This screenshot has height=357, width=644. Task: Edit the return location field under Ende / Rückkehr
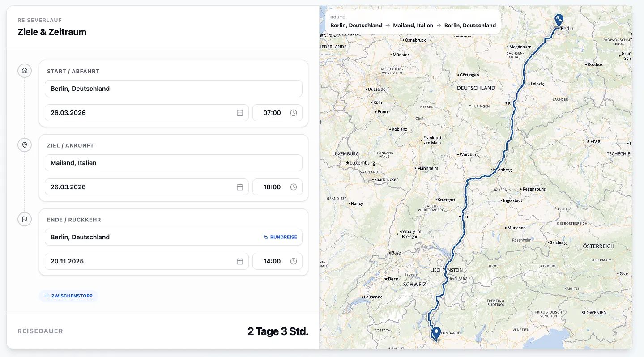coord(174,237)
